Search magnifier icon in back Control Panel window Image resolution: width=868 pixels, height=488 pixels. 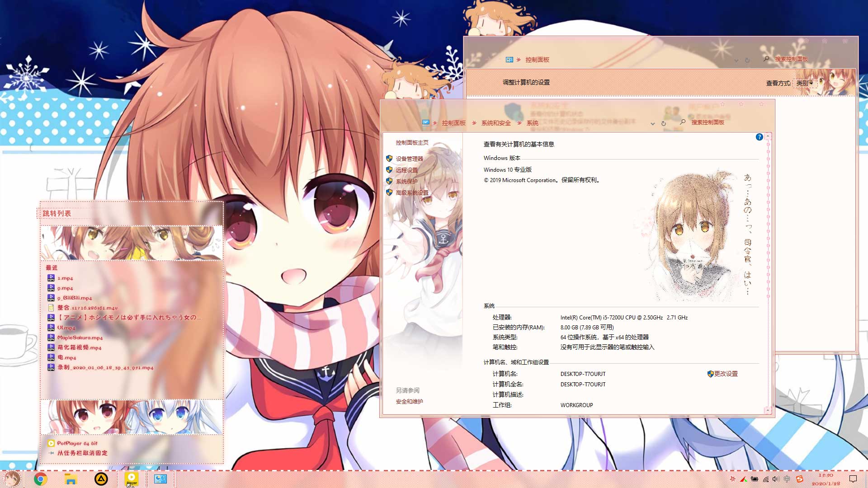(766, 59)
